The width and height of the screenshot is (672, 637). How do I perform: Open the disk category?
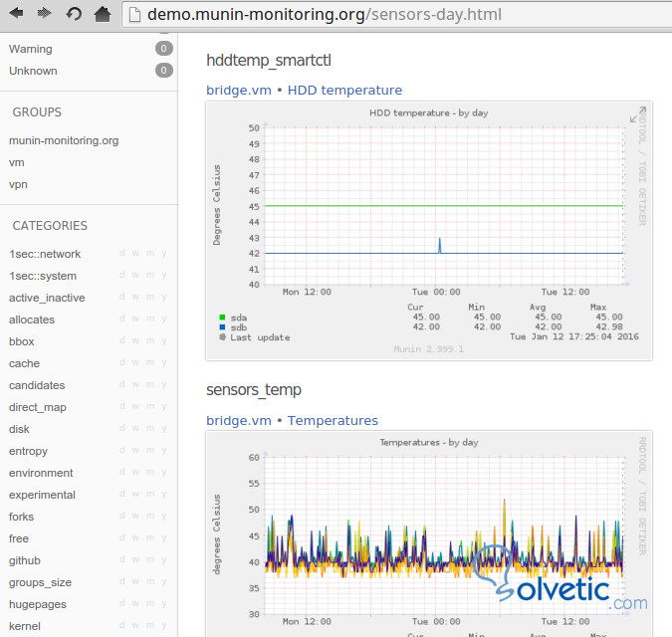[19, 429]
